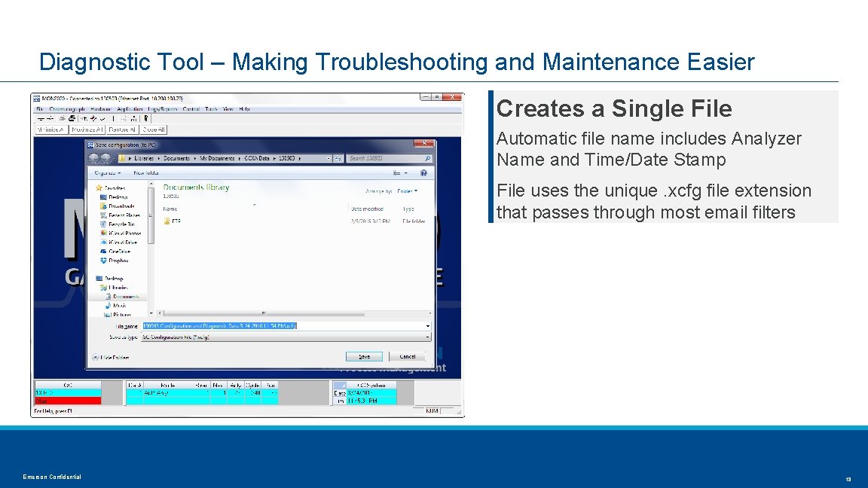Open the file name history dropdown arrow
This screenshot has width=868, height=488.
[x=427, y=326]
